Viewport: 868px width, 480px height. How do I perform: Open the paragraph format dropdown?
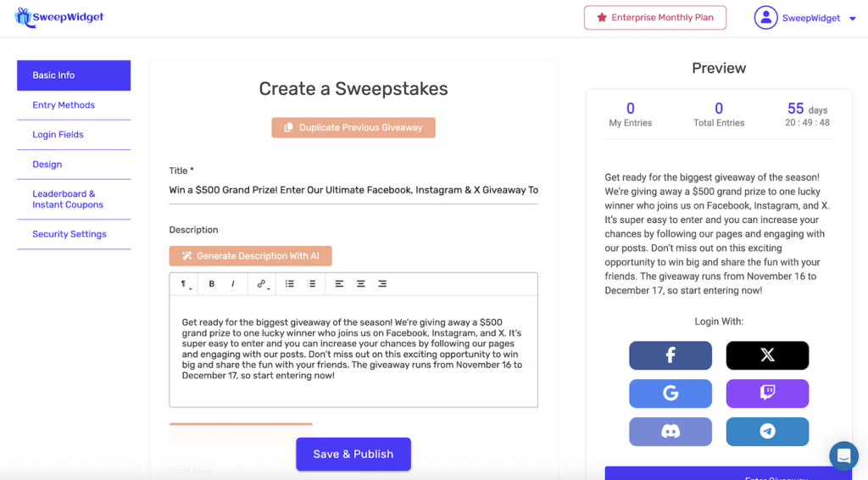point(184,284)
